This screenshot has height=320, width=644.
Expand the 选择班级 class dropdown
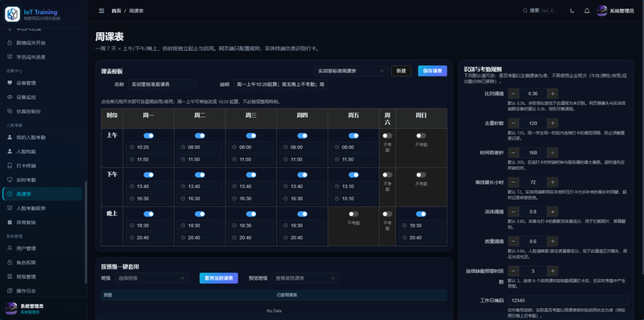click(x=151, y=278)
